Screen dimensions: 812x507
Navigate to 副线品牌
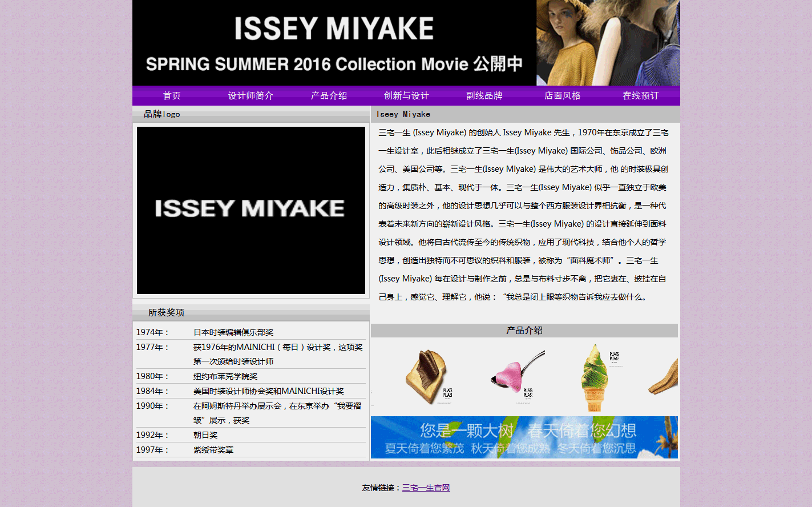tap(484, 96)
